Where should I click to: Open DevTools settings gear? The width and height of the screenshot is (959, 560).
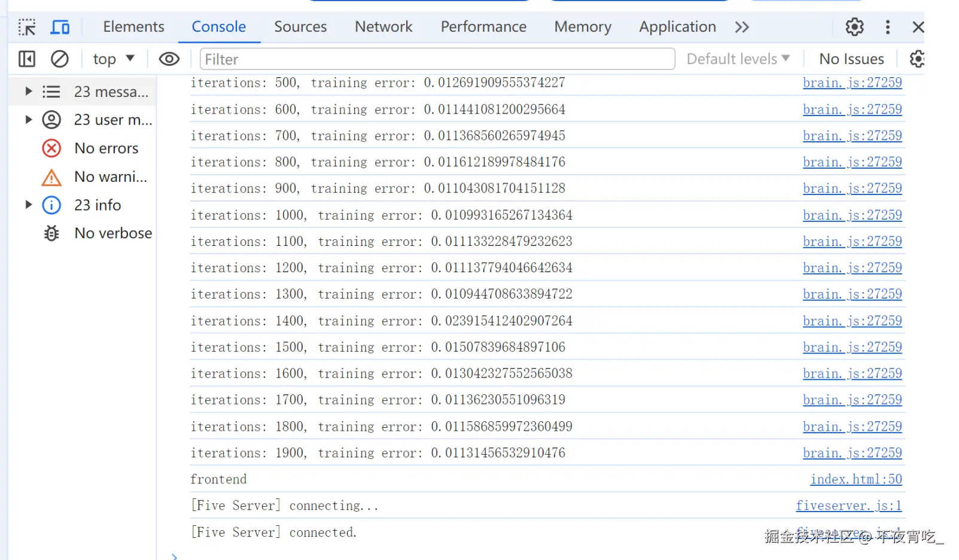[x=854, y=27]
